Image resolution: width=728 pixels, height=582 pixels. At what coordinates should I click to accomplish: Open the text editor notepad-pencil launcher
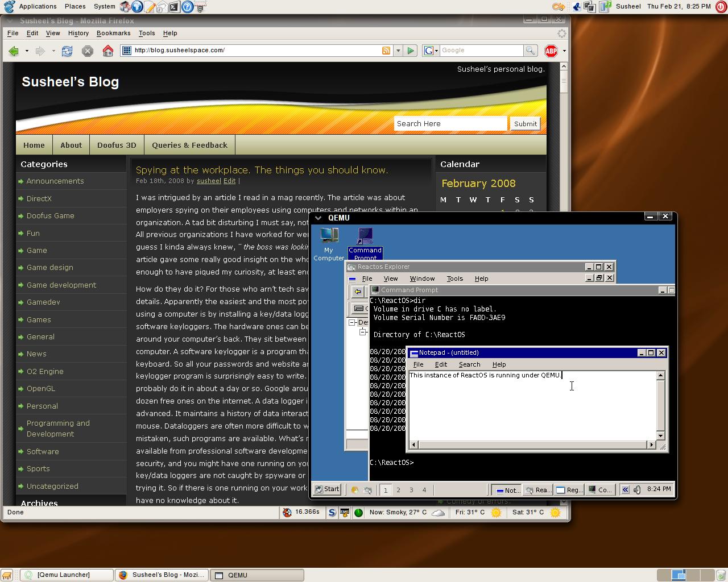150,7
